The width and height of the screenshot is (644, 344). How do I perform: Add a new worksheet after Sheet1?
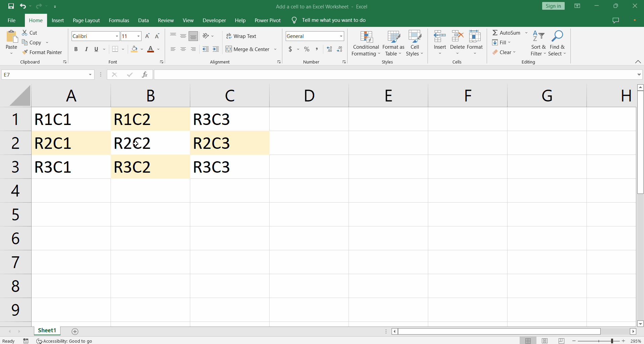coord(75,332)
